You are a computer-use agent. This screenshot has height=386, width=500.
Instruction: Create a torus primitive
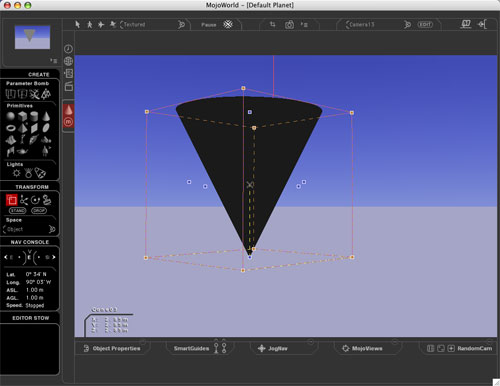point(11,128)
